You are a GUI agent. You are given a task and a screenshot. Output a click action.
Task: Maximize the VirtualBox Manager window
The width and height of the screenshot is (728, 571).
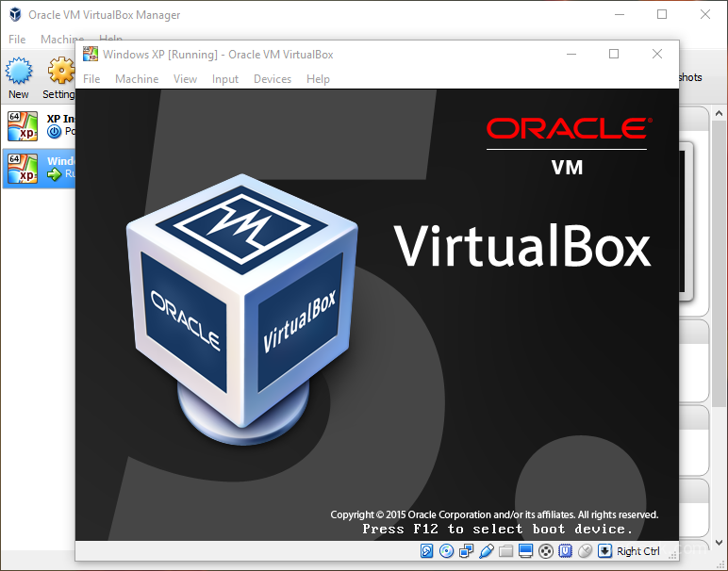click(662, 14)
